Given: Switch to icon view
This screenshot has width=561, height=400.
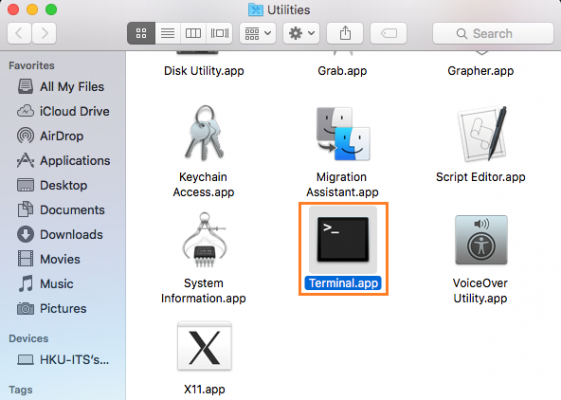Looking at the screenshot, I should [x=141, y=33].
